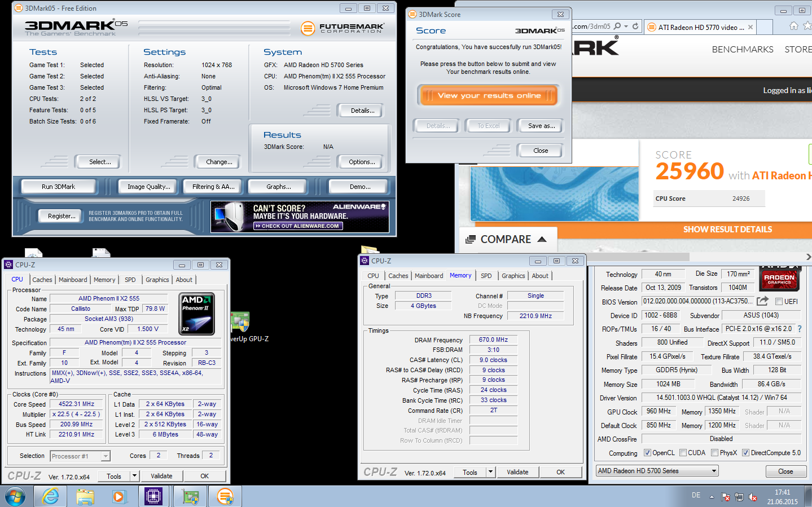812x507 pixels.
Task: Click the DRAM Frequency value field
Action: pos(493,340)
